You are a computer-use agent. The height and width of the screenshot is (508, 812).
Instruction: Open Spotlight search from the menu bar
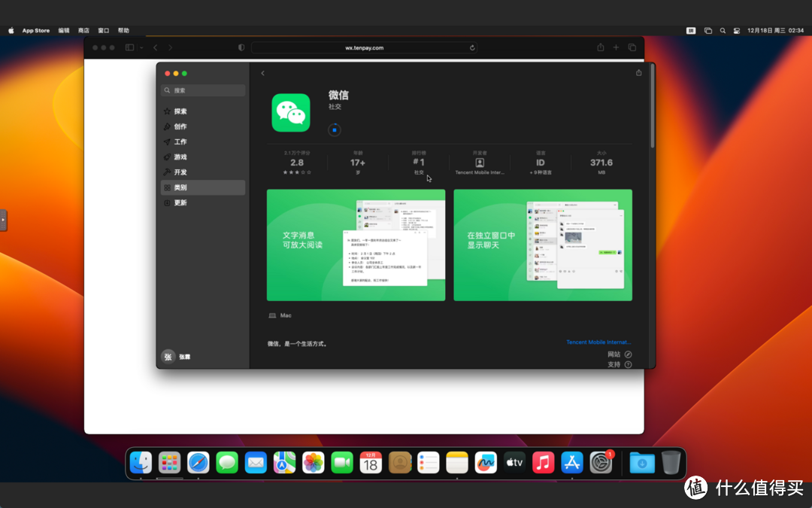click(x=723, y=30)
